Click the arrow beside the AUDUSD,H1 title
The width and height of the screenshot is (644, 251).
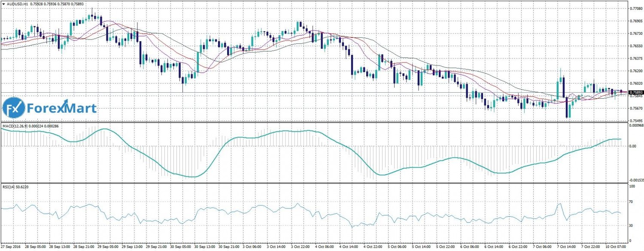coord(3,3)
